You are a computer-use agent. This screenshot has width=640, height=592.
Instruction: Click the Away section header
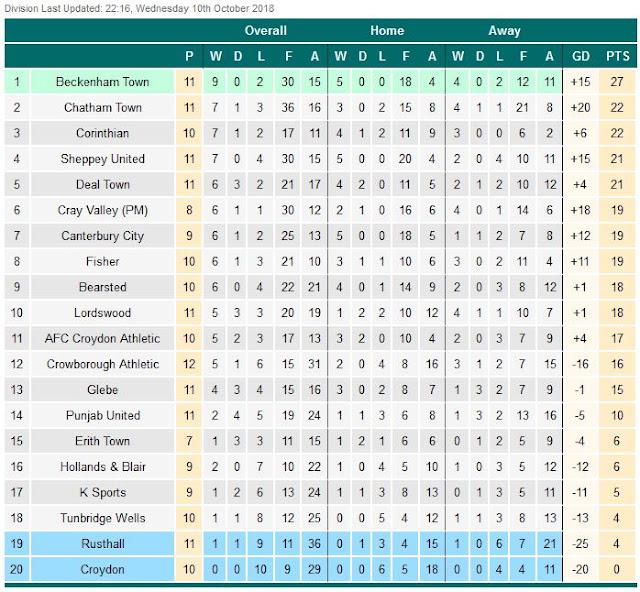pos(504,31)
